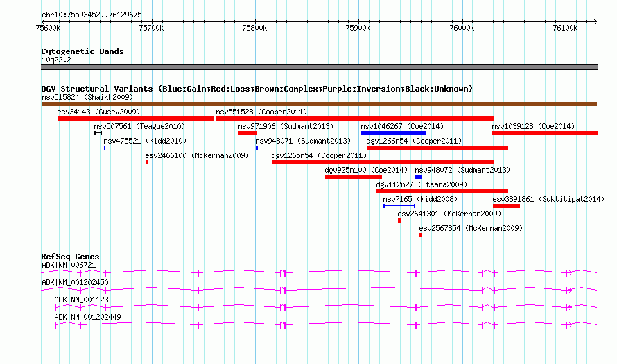Click the 76000k ruler label
Screen dimensions: 617x364
pos(462,28)
